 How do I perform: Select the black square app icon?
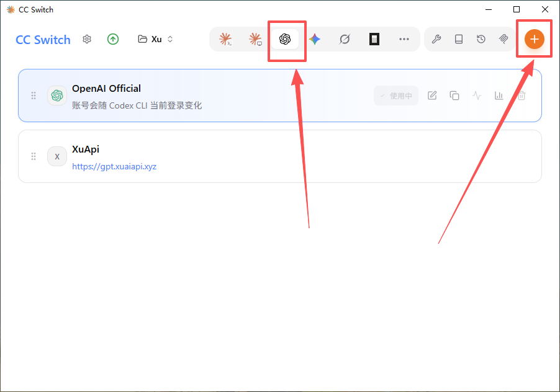click(x=374, y=39)
